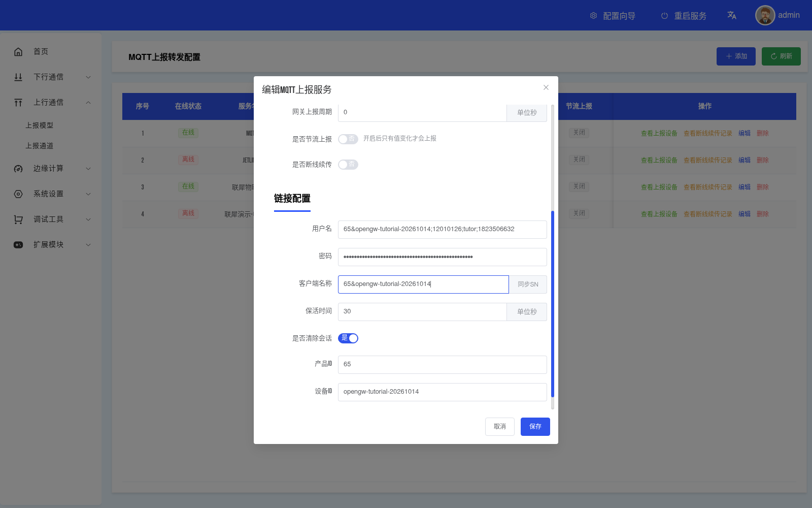
Task: Click the dialog vertical scrollbar
Action: [553, 304]
